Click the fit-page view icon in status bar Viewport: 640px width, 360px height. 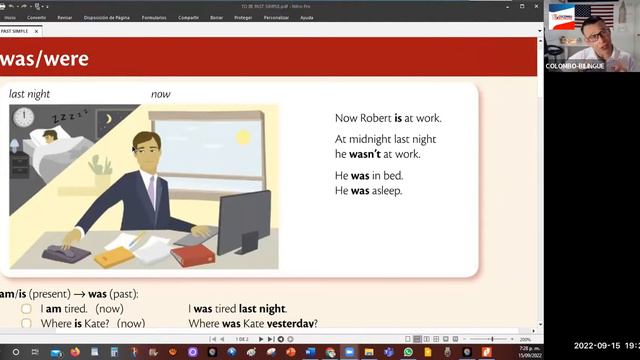(x=446, y=339)
